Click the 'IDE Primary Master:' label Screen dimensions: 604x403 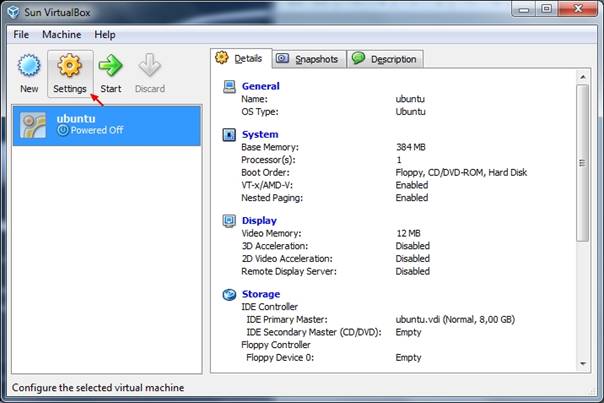click(x=287, y=320)
